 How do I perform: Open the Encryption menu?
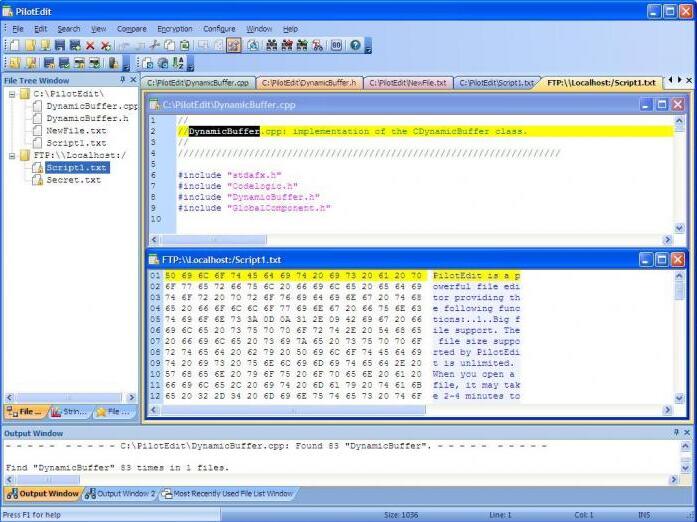pyautogui.click(x=175, y=29)
